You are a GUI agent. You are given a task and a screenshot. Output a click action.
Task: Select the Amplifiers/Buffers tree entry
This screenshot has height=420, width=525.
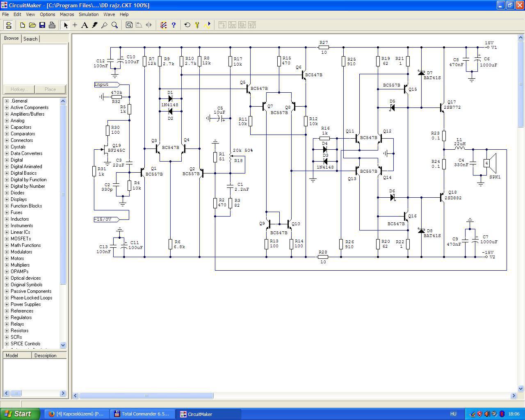pos(27,114)
